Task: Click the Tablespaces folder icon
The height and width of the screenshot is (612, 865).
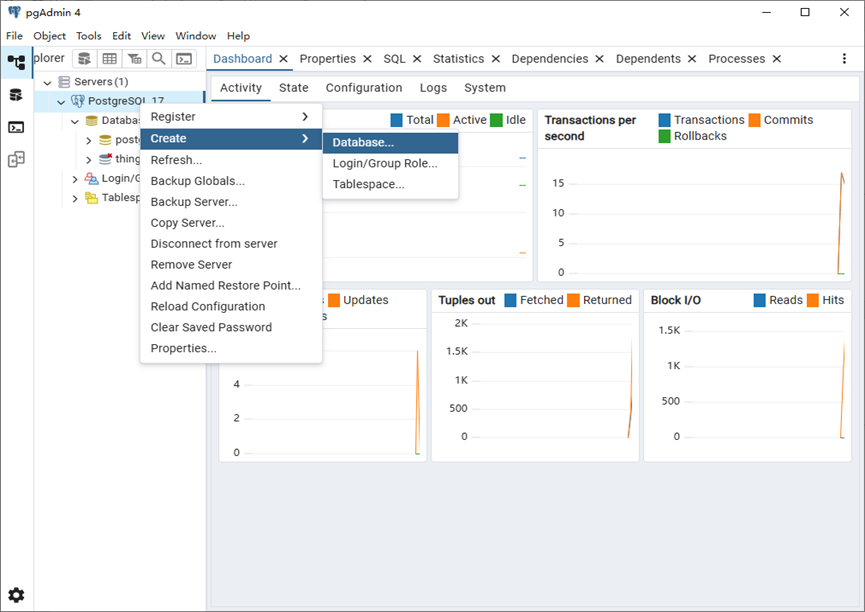Action: (91, 198)
